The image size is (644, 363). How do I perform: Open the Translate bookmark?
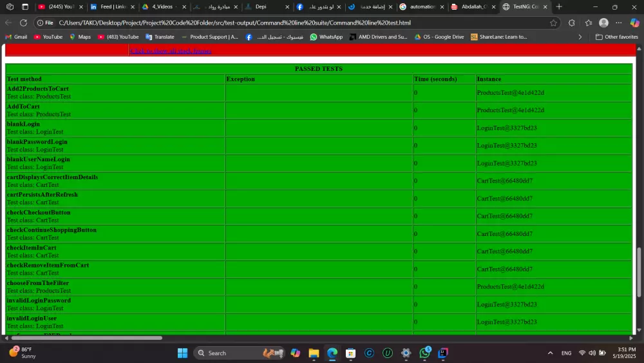pyautogui.click(x=160, y=37)
